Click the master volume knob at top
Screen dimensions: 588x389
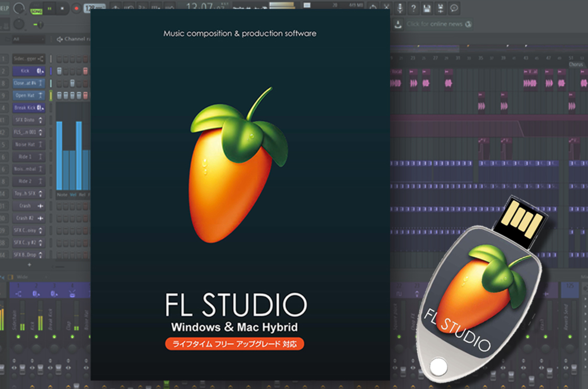pyautogui.click(x=19, y=8)
